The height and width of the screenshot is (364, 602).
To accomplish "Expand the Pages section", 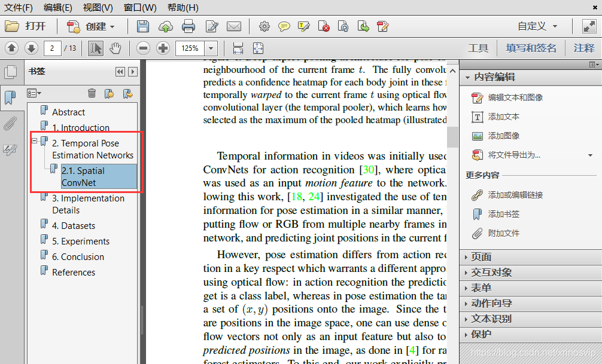I will 531,257.
